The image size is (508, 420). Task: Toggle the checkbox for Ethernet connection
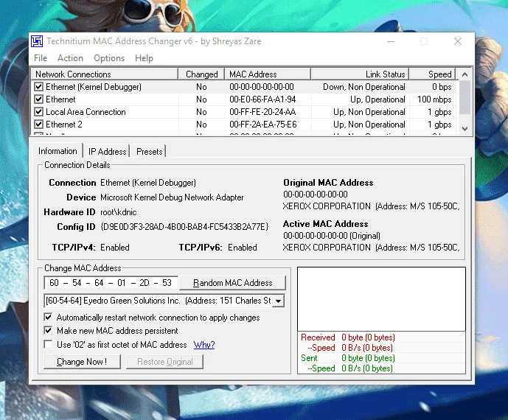click(x=38, y=99)
